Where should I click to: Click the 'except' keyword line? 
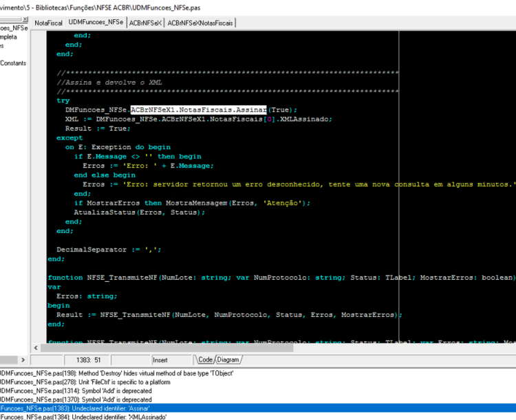point(69,137)
